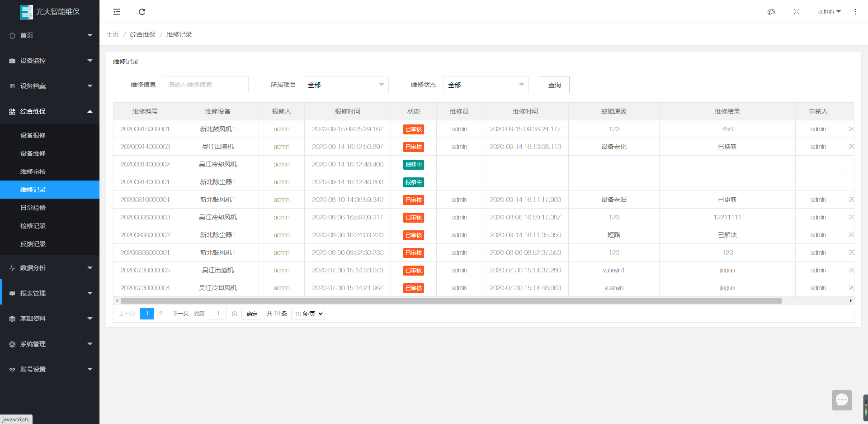Click the home icon beside 首页
Viewport: 868px width, 424px height.
12,35
